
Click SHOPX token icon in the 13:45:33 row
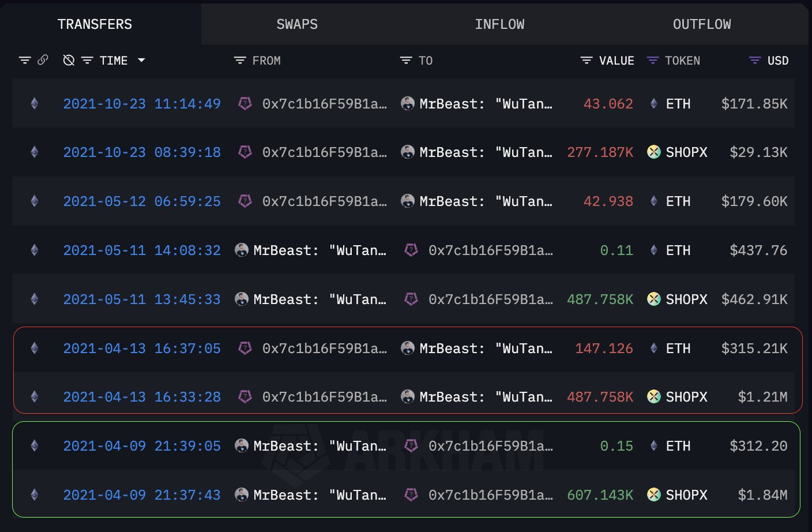[653, 299]
